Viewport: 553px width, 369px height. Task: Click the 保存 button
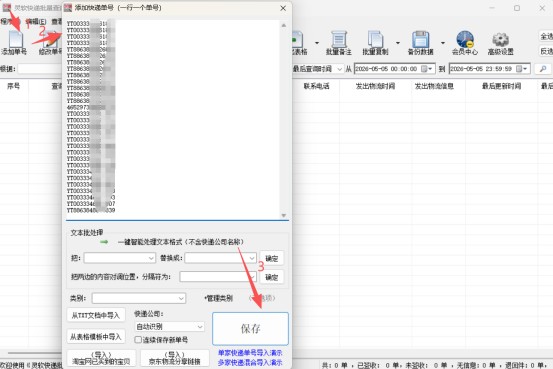(250, 329)
